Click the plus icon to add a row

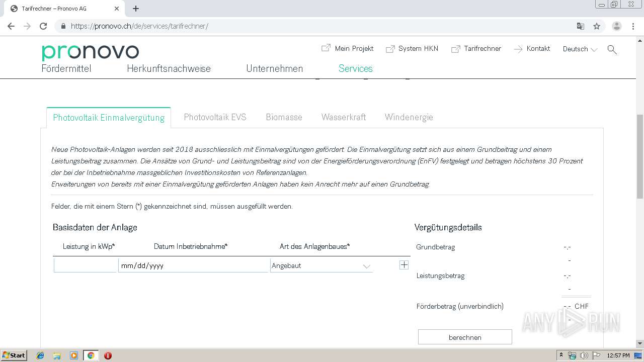tap(404, 265)
